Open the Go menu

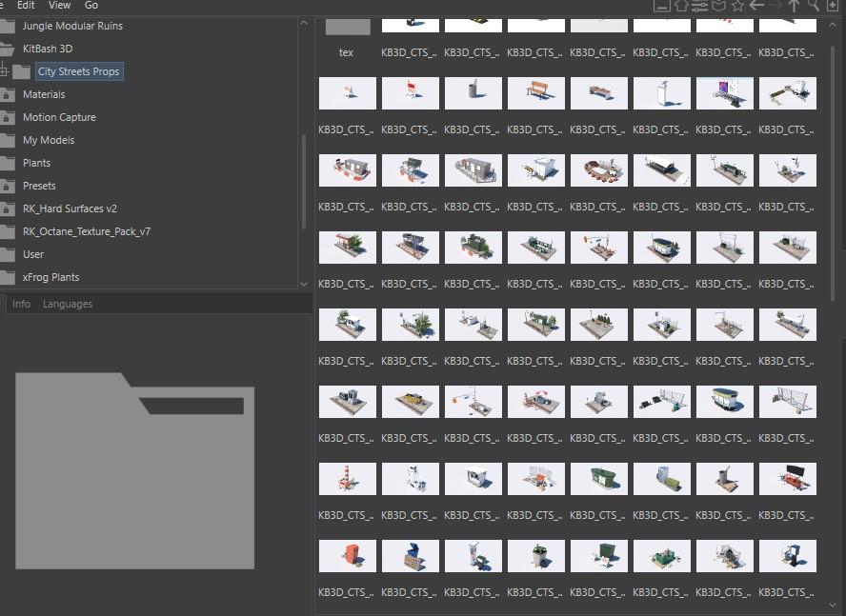tap(91, 5)
